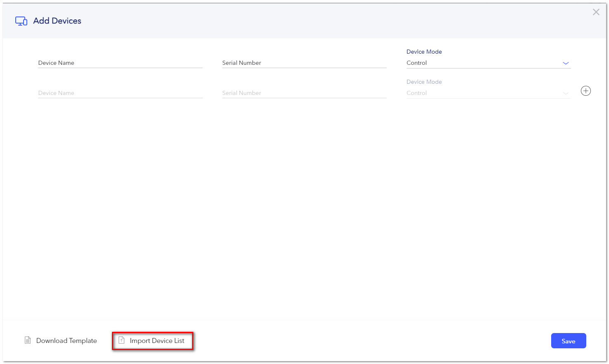Click the Download Template link text

click(67, 340)
